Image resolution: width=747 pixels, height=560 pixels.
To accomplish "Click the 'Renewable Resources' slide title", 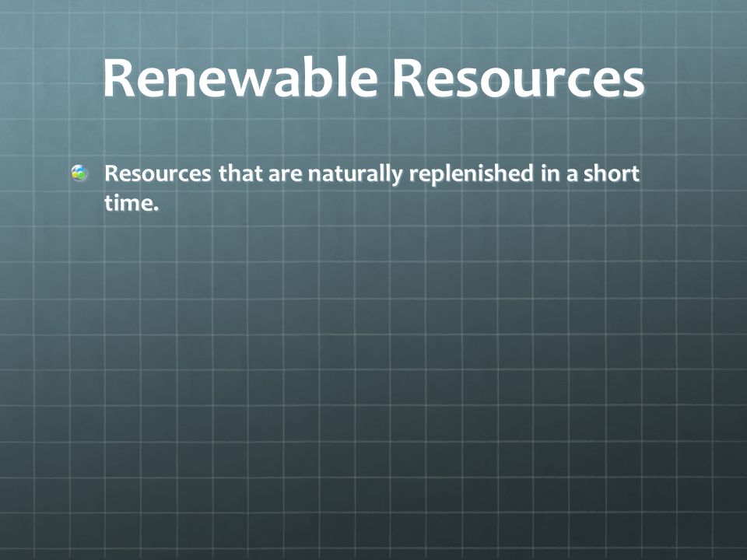I will click(373, 78).
